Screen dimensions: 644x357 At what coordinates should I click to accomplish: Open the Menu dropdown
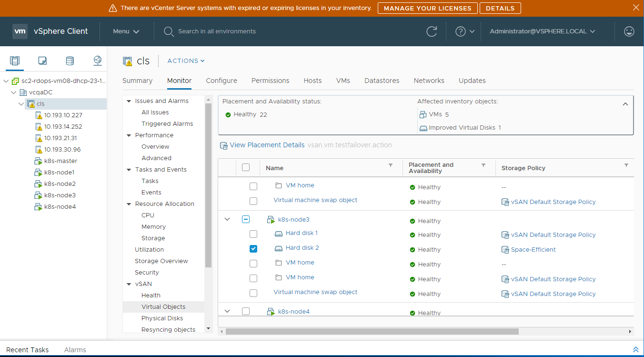click(x=126, y=31)
